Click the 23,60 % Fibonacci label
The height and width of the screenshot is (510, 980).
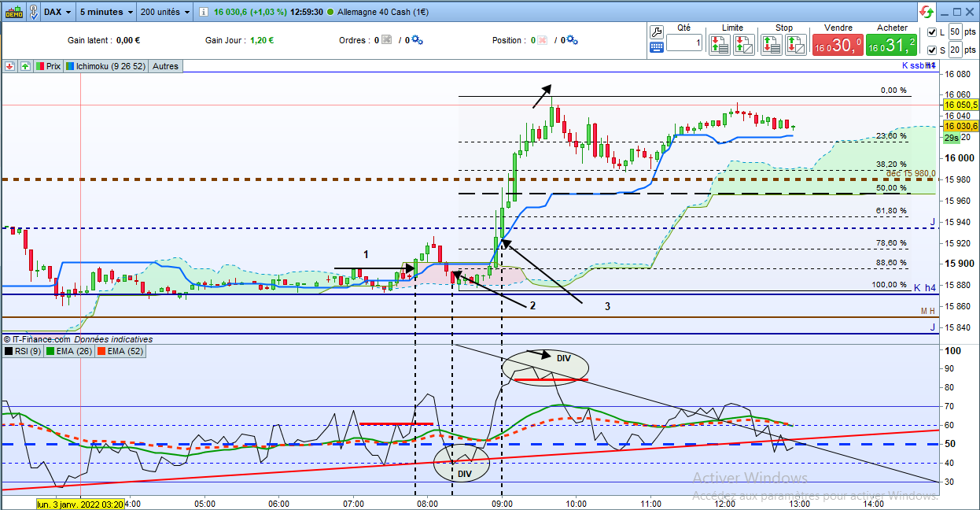[891, 136]
